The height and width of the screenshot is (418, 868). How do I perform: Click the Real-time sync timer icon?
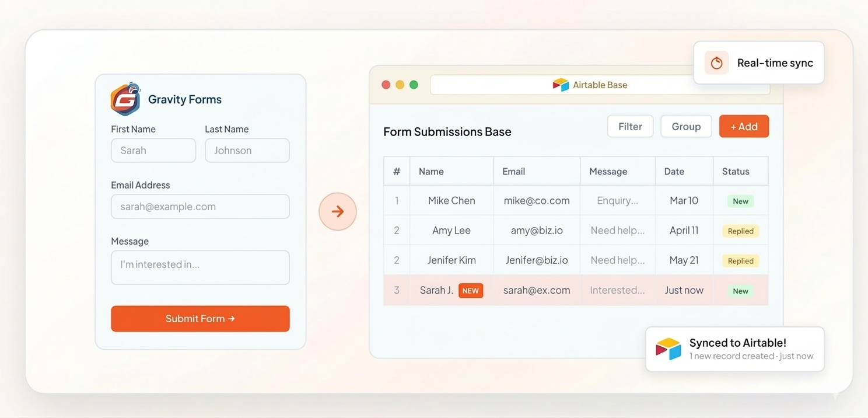(x=716, y=62)
